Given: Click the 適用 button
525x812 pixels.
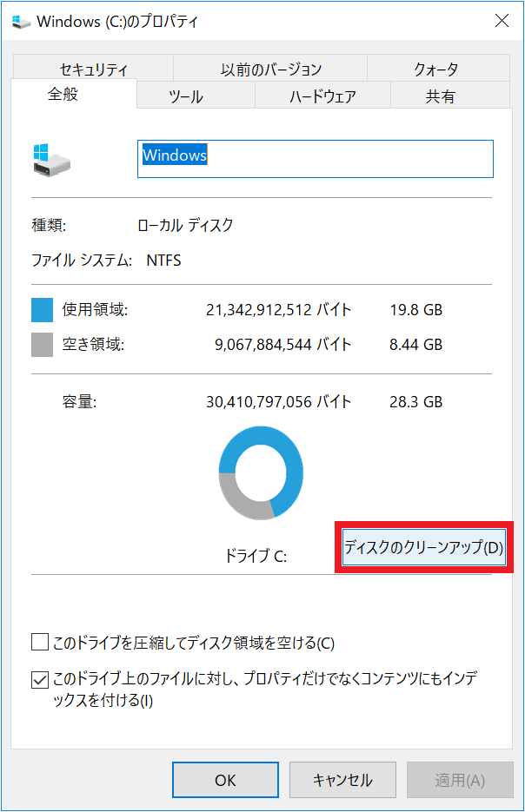Looking at the screenshot, I should [459, 780].
